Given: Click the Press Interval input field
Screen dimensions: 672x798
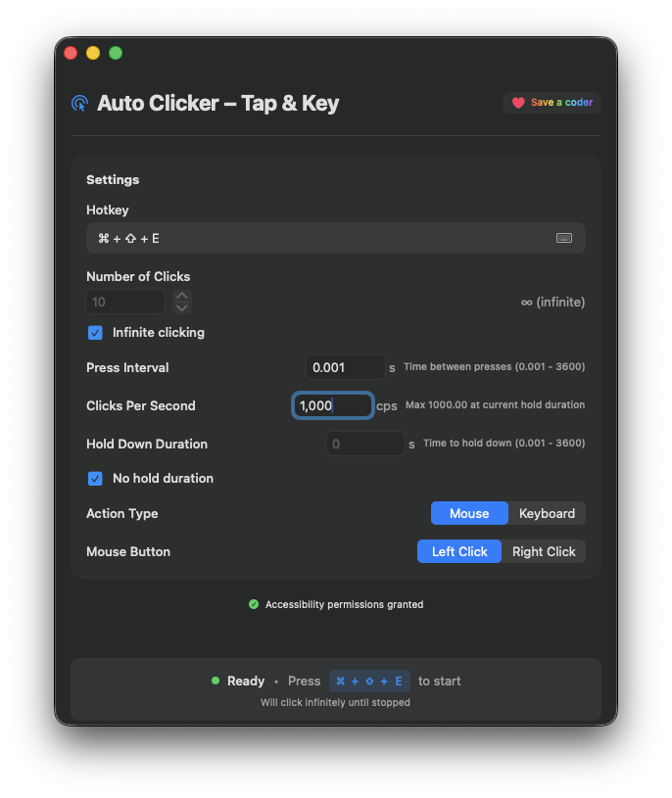Looking at the screenshot, I should [x=345, y=367].
